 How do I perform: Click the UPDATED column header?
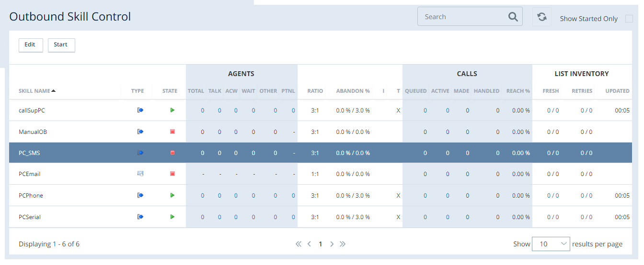tap(618, 91)
